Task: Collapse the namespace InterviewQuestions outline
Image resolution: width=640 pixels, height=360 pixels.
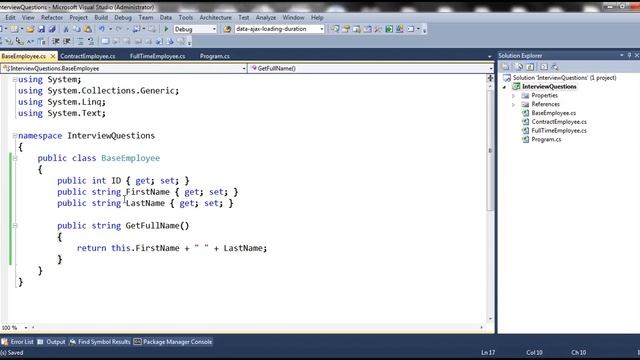Action: 14,136
